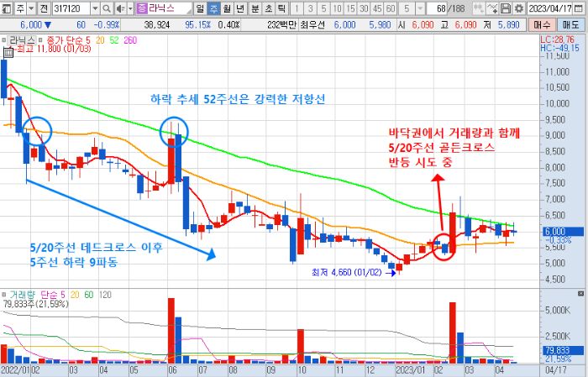This screenshot has height=377, width=588.
Task: Click the panel layout icon in the toolbar
Action: click(x=7, y=8)
